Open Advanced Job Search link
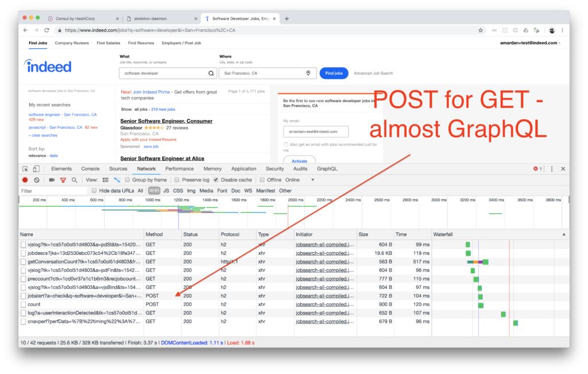Viewport: 588px width, 374px height. [373, 73]
